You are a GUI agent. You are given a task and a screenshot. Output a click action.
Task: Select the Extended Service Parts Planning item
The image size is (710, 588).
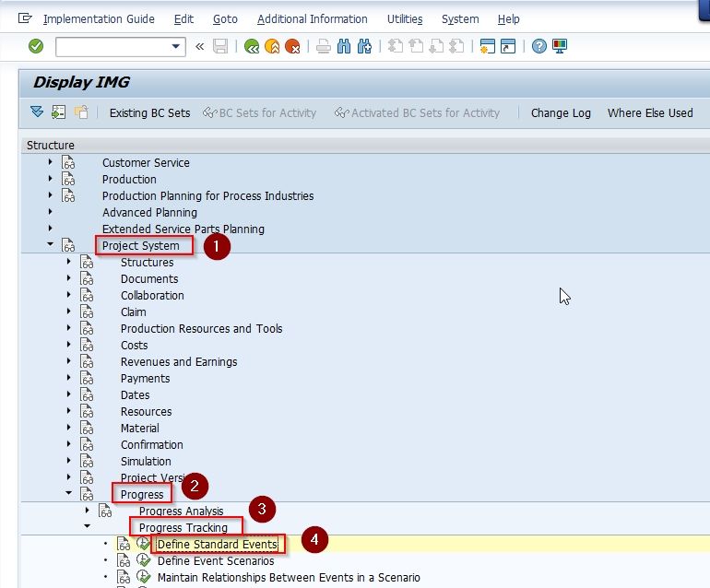183,229
